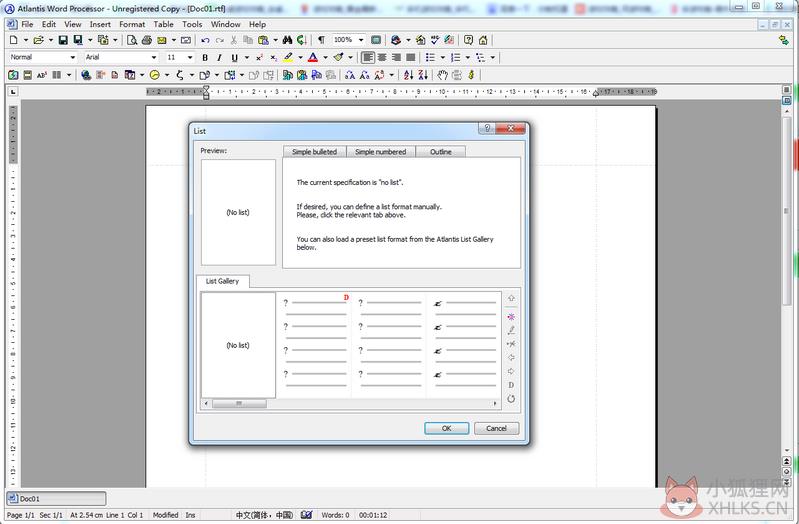Open Print Preview from the toolbar
This screenshot has width=799, height=524.
pyautogui.click(x=132, y=40)
